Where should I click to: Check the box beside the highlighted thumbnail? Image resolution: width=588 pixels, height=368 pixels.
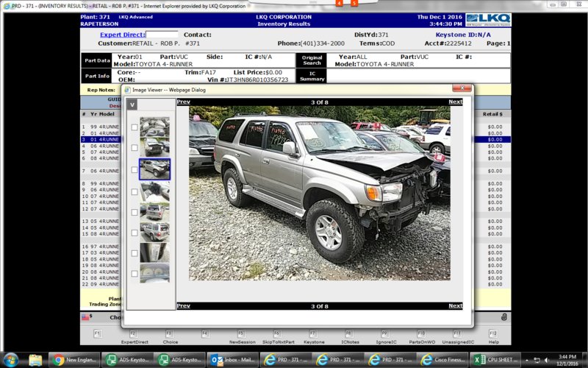(x=135, y=170)
